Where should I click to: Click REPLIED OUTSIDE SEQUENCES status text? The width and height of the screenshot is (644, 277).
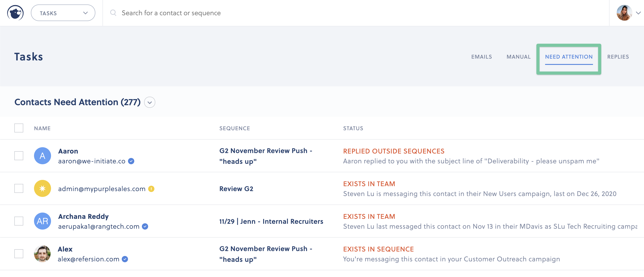point(394,151)
